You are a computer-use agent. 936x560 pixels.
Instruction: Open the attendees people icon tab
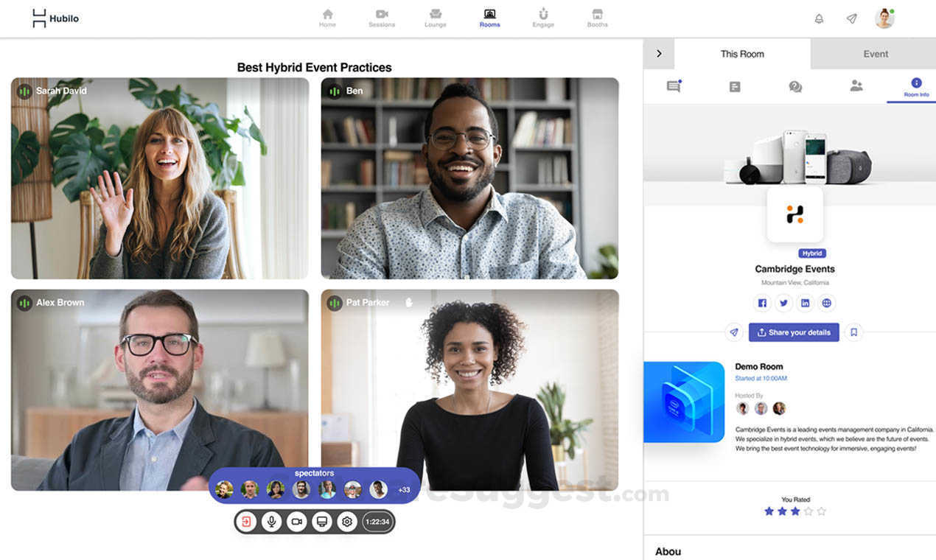pos(856,86)
